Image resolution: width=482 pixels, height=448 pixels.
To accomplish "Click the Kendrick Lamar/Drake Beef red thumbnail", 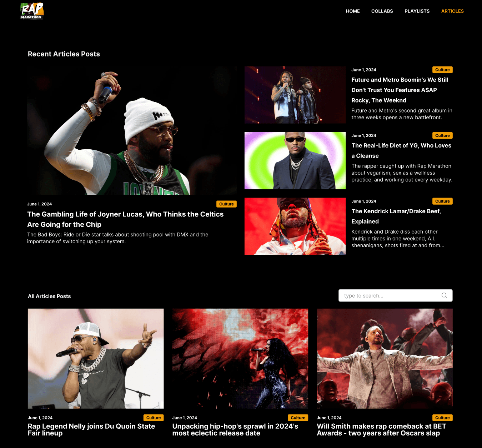I will (295, 226).
